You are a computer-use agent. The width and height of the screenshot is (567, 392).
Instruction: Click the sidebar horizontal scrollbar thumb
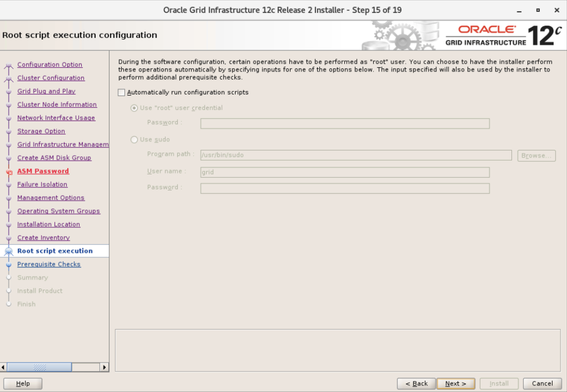(x=40, y=367)
